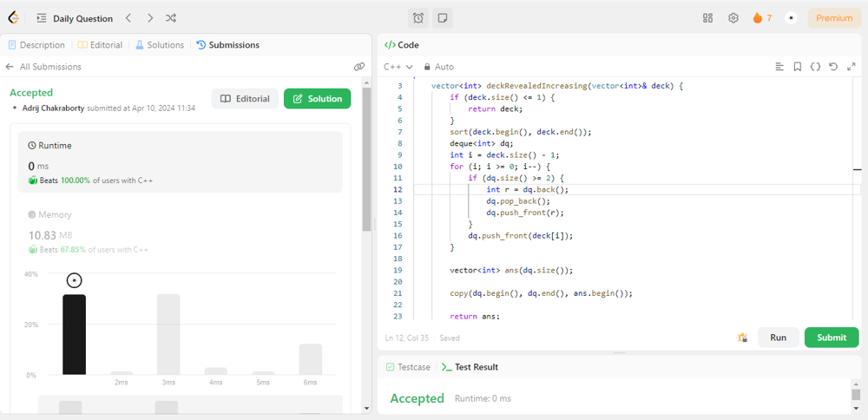Screen dimensions: 868x420
Task: Open the notes icon in top bar
Action: [442, 18]
